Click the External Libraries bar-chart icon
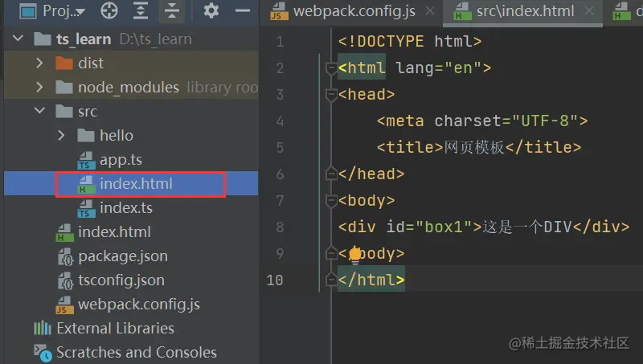 (x=43, y=329)
